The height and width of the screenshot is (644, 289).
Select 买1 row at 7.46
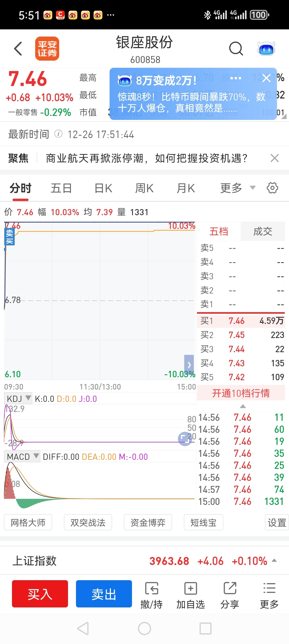(x=241, y=321)
